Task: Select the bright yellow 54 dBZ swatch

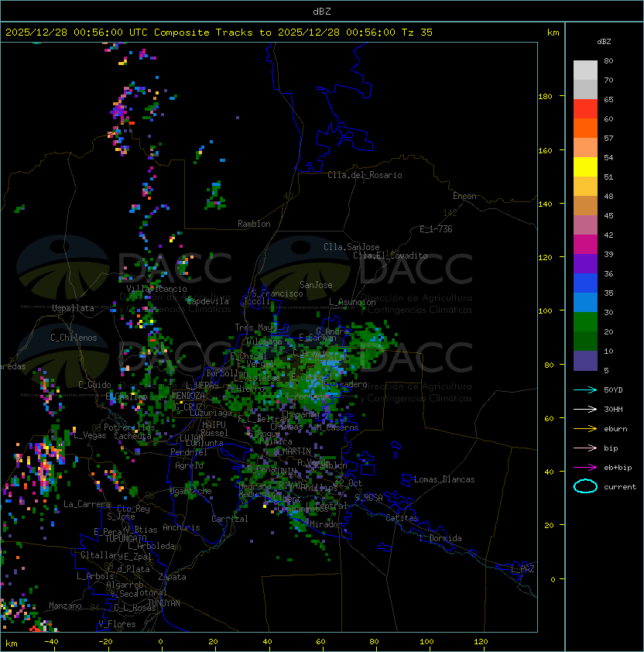Action: 585,166
